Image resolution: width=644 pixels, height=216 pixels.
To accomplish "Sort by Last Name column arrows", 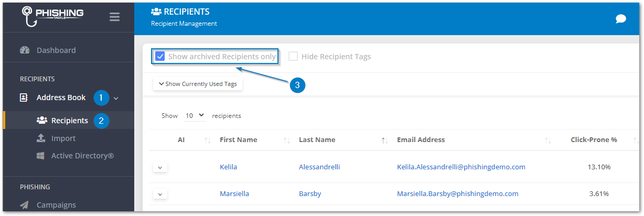I will point(385,140).
